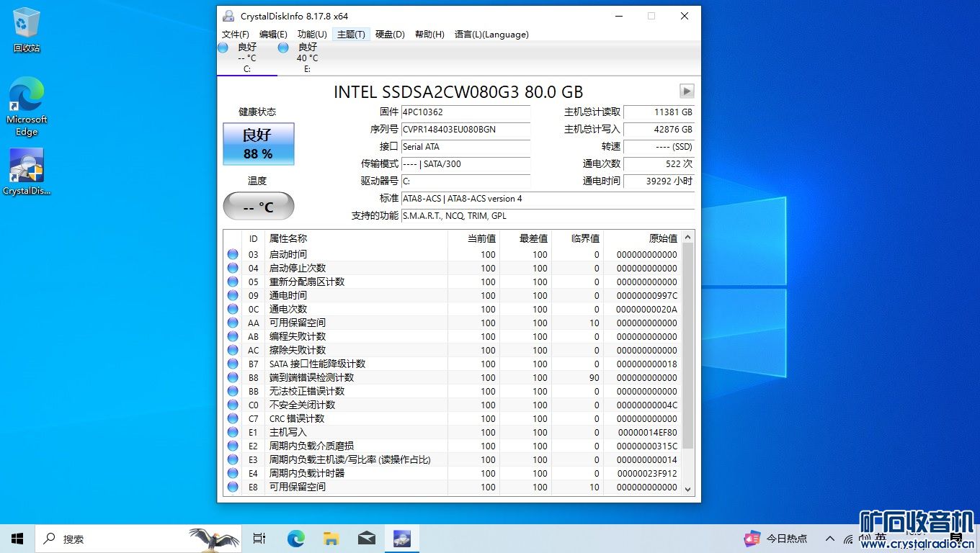This screenshot has width=980, height=553.
Task: Select the C: drive status icon
Action: click(223, 48)
